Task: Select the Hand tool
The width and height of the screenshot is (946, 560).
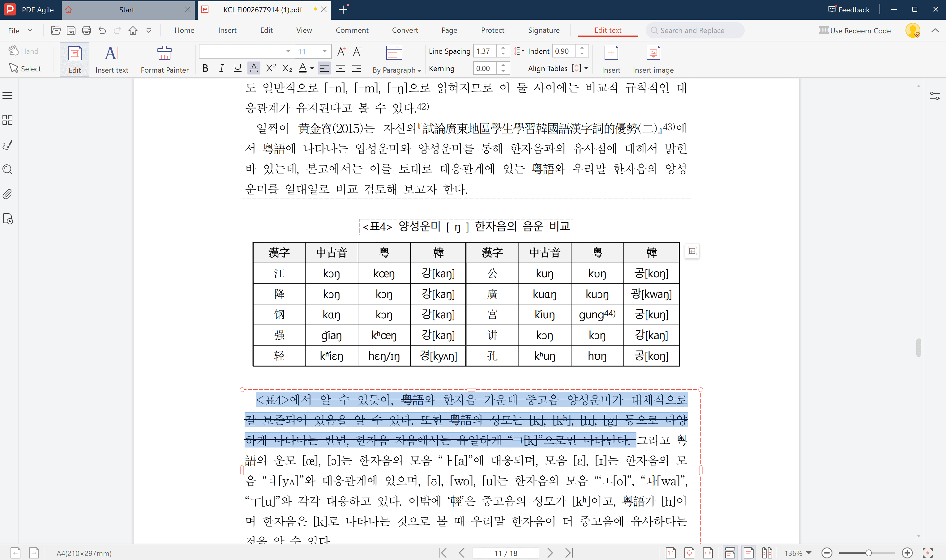Action: (24, 51)
